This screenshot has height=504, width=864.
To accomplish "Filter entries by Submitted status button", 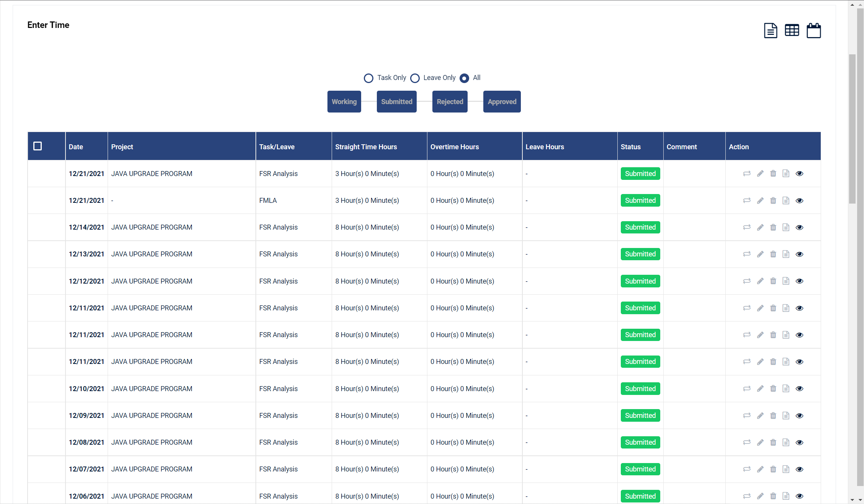I will click(x=397, y=102).
